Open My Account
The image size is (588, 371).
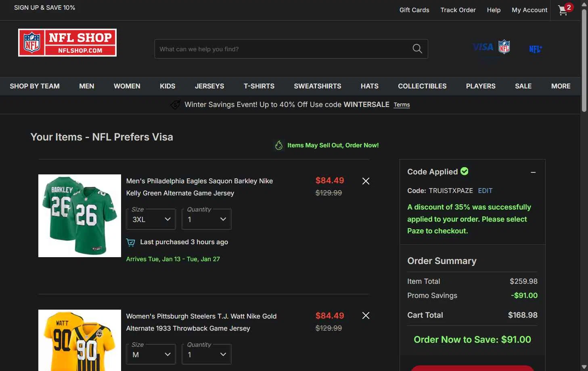(x=529, y=10)
